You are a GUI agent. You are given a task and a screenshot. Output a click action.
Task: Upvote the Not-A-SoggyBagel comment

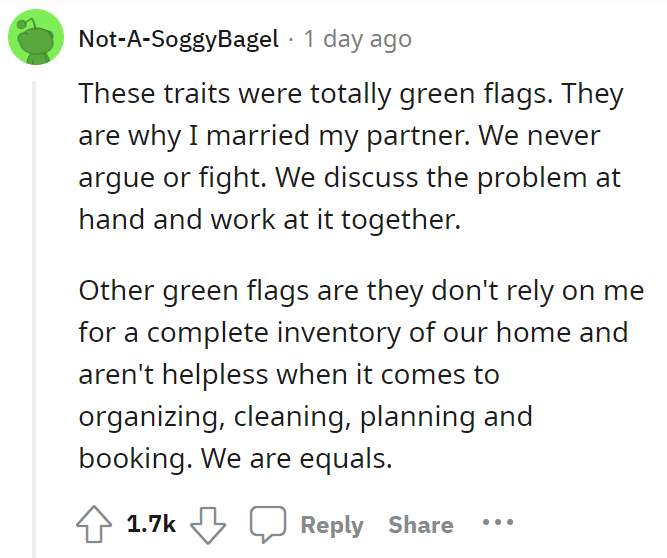[x=94, y=524]
